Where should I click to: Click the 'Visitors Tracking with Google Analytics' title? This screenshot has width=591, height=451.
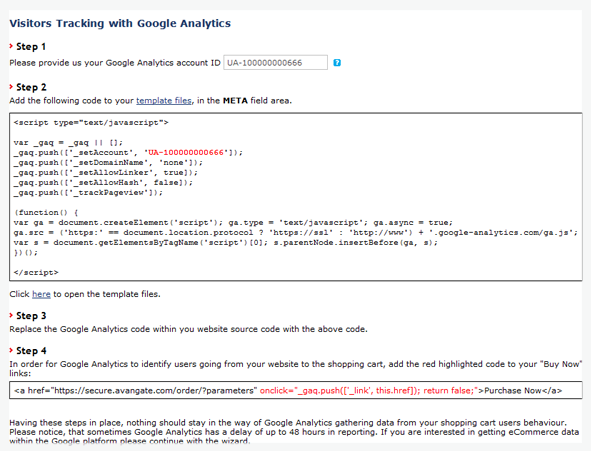click(120, 23)
